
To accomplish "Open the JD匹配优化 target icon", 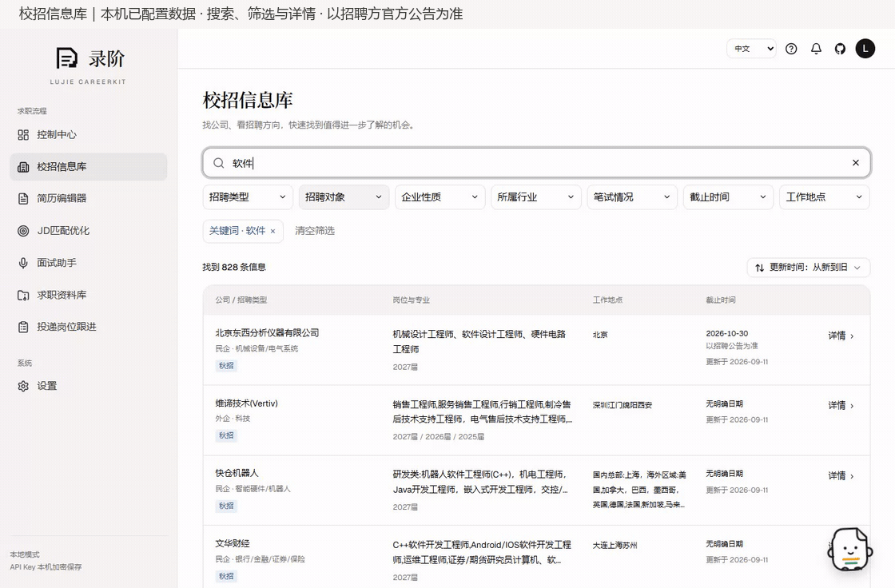I will pos(23,231).
